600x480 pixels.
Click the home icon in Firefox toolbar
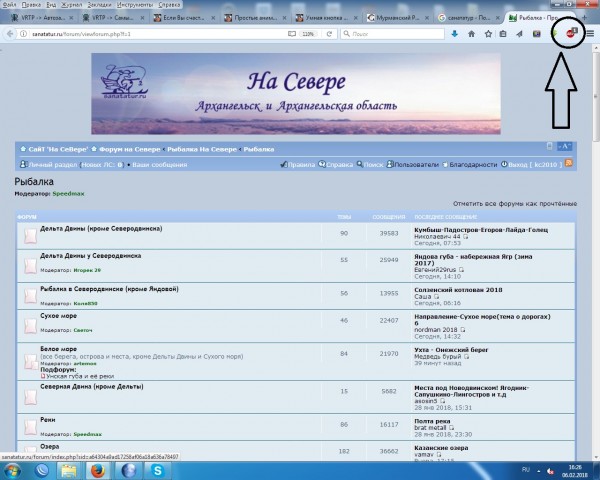(474, 33)
